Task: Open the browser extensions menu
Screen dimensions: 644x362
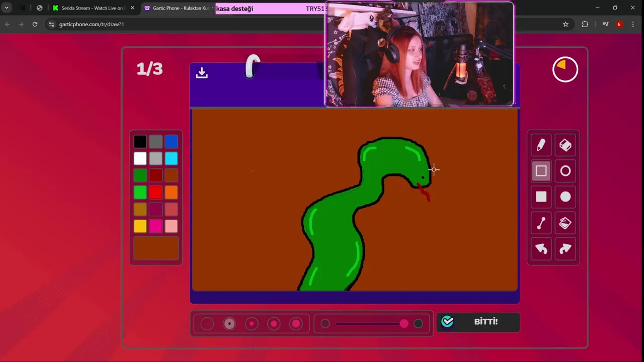Action: pos(585,24)
